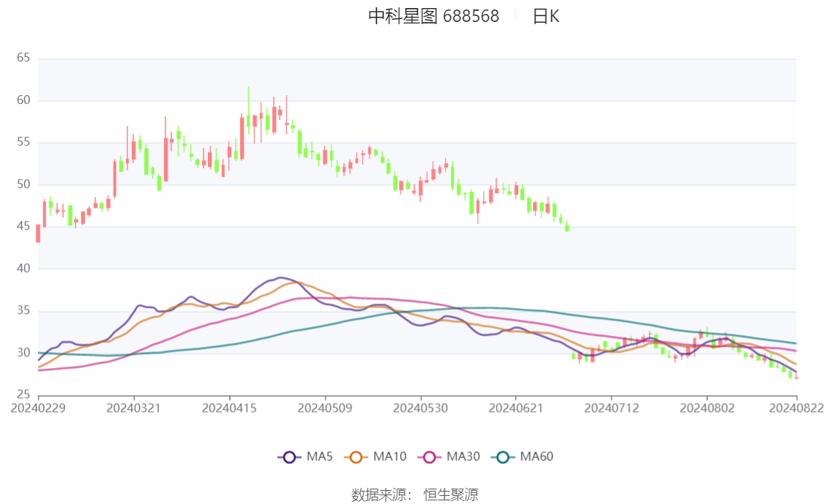Hide the MA30 line via legend
The image size is (830, 504).
pos(429,457)
